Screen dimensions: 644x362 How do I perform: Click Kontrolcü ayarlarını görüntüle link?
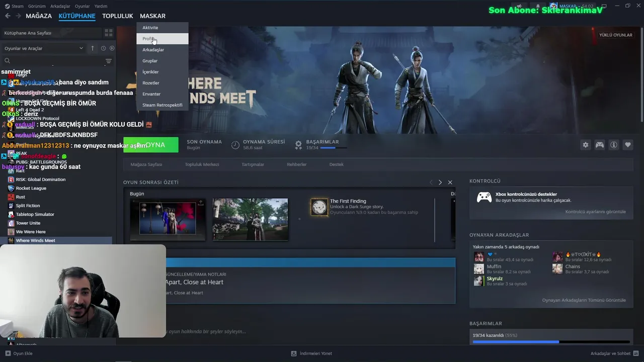pos(596,212)
